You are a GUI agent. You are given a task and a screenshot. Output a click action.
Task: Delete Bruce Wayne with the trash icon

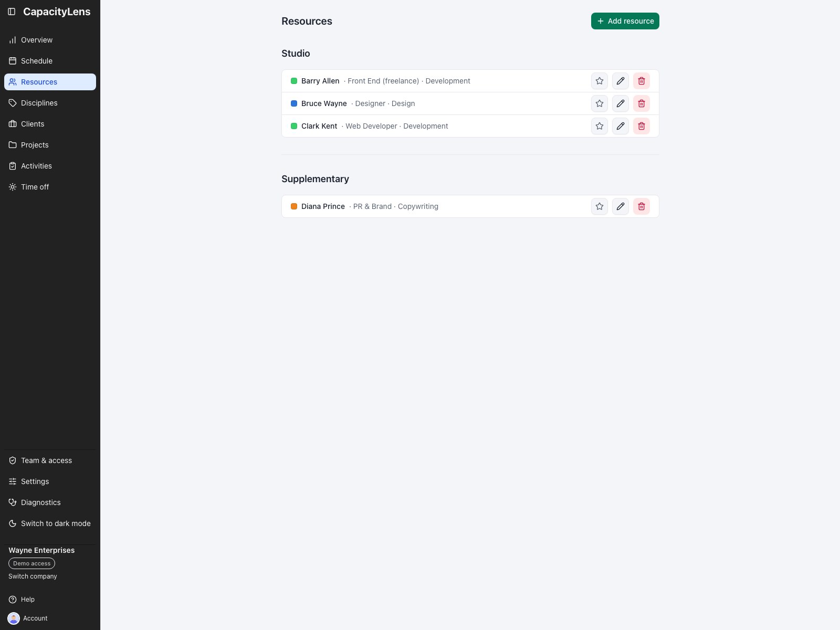tap(642, 103)
